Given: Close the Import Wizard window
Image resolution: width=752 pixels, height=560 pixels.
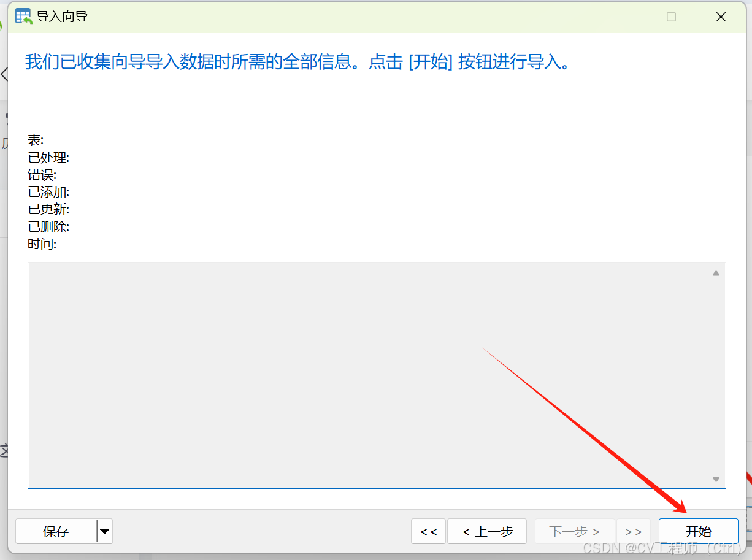Looking at the screenshot, I should (721, 17).
